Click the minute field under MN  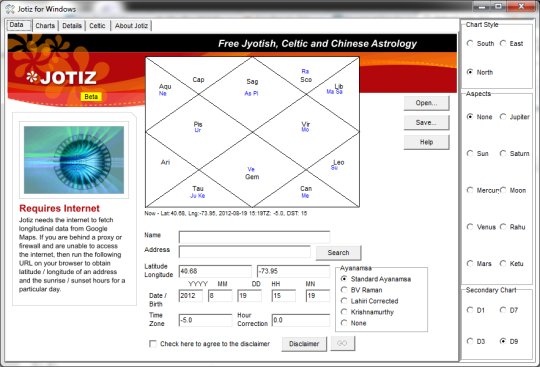(318, 296)
